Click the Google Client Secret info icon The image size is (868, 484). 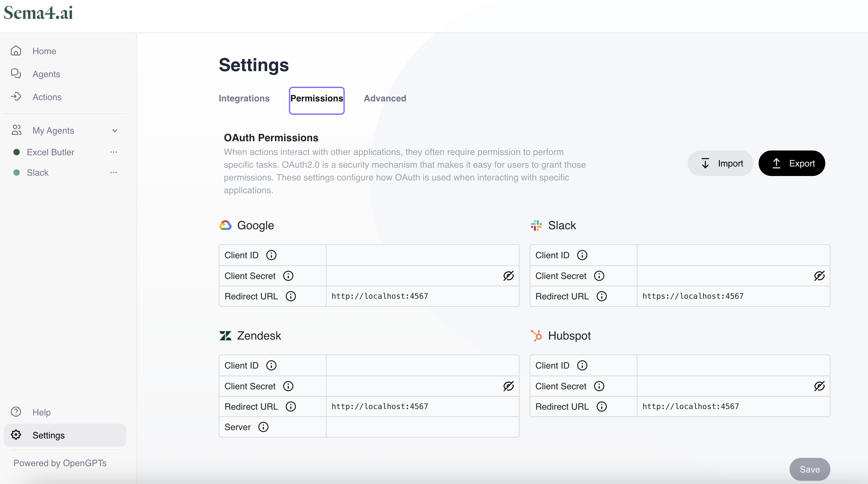pyautogui.click(x=288, y=275)
